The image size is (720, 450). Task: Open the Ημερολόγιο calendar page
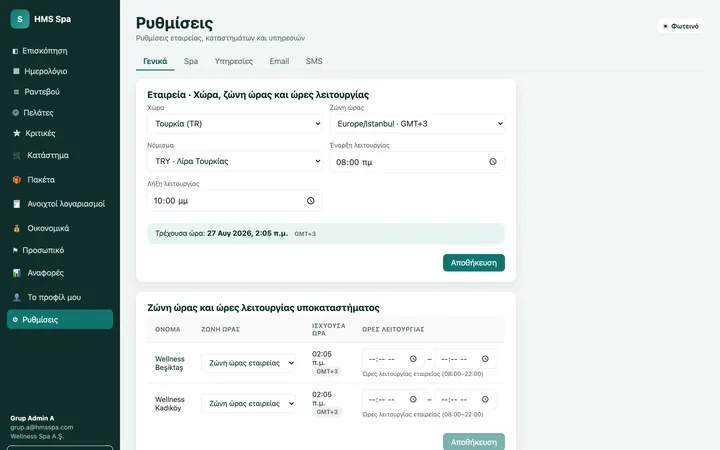coord(60,71)
